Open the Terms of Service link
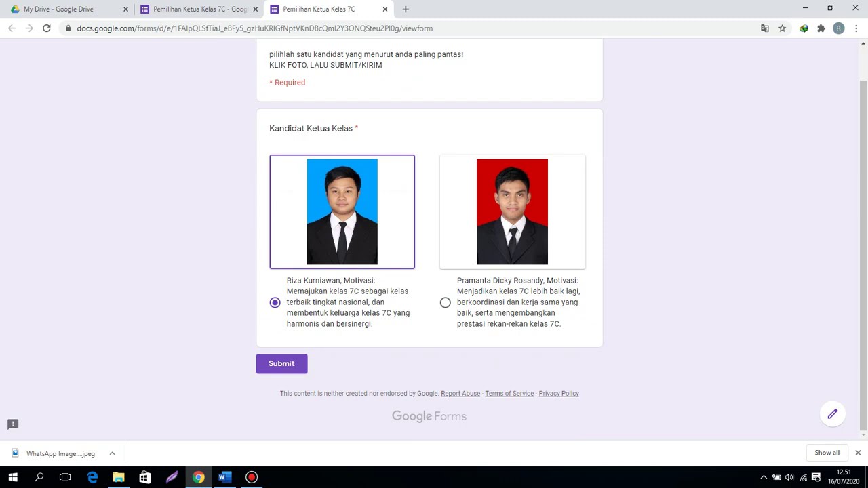 (x=509, y=393)
